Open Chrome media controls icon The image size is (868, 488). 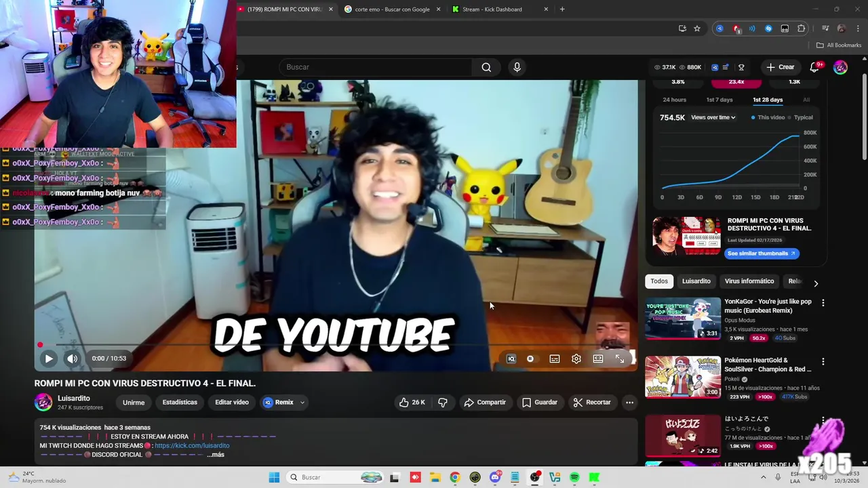click(x=825, y=28)
